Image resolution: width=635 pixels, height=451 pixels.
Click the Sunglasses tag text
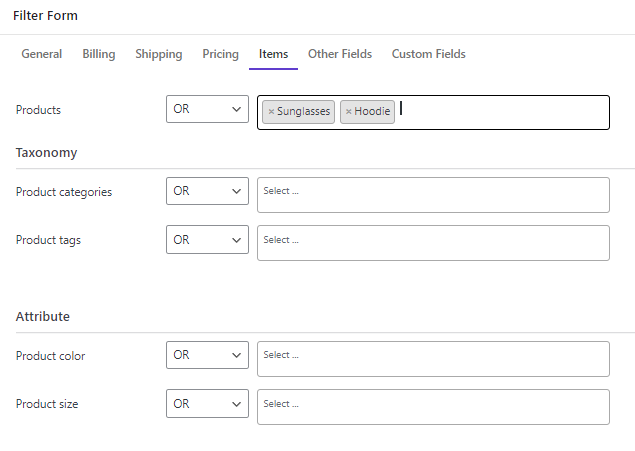[x=303, y=112]
